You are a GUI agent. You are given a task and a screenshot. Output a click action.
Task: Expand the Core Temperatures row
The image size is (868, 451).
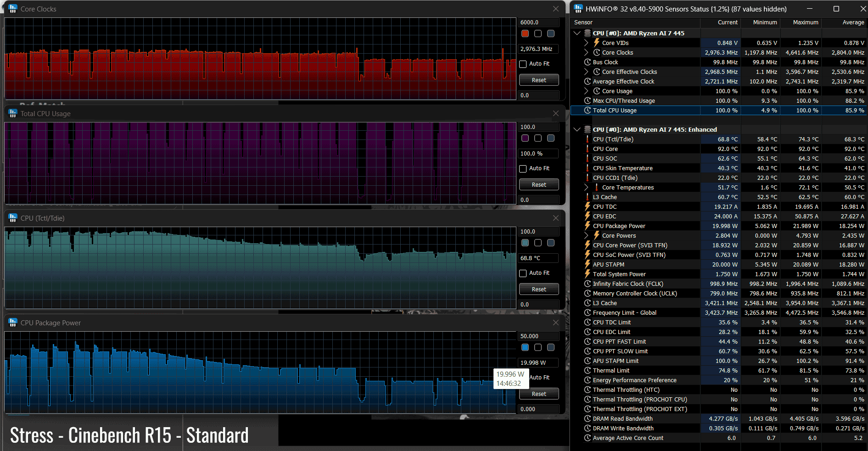586,187
